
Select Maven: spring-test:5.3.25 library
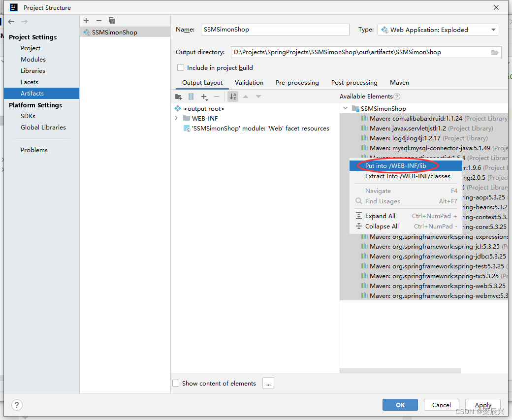pos(424,266)
